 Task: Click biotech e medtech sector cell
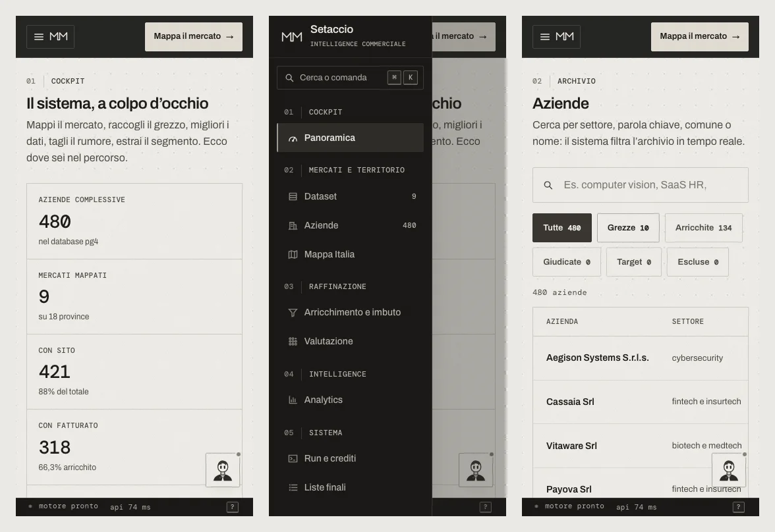point(706,446)
